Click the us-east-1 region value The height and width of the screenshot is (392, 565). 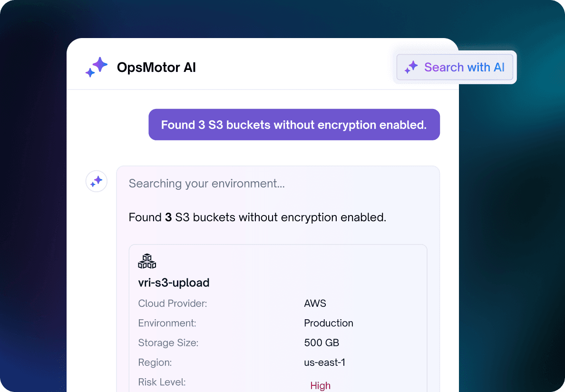(325, 363)
